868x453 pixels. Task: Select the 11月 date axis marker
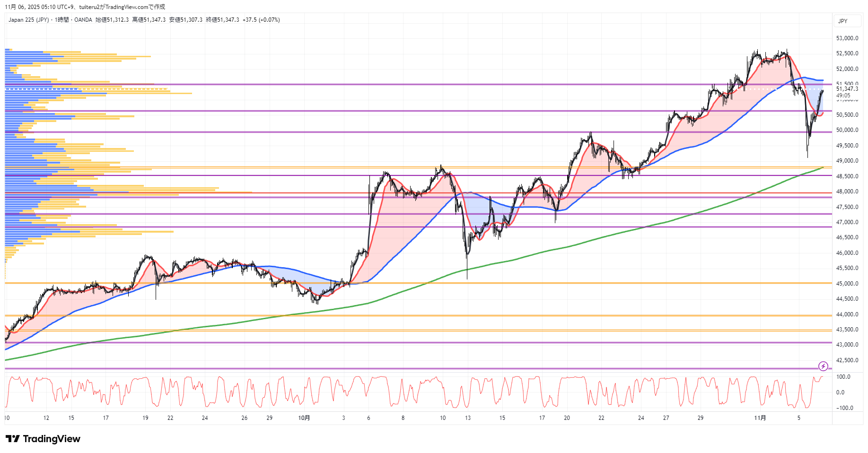point(760,418)
